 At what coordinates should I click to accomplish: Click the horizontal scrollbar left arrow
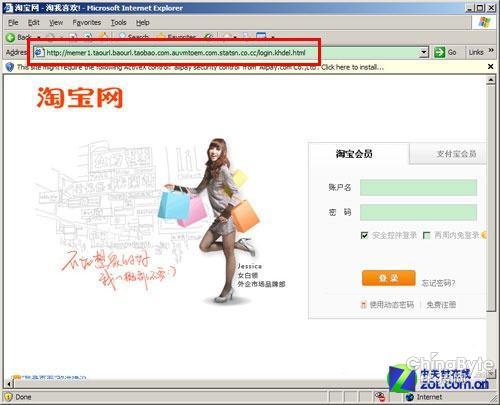tap(9, 384)
